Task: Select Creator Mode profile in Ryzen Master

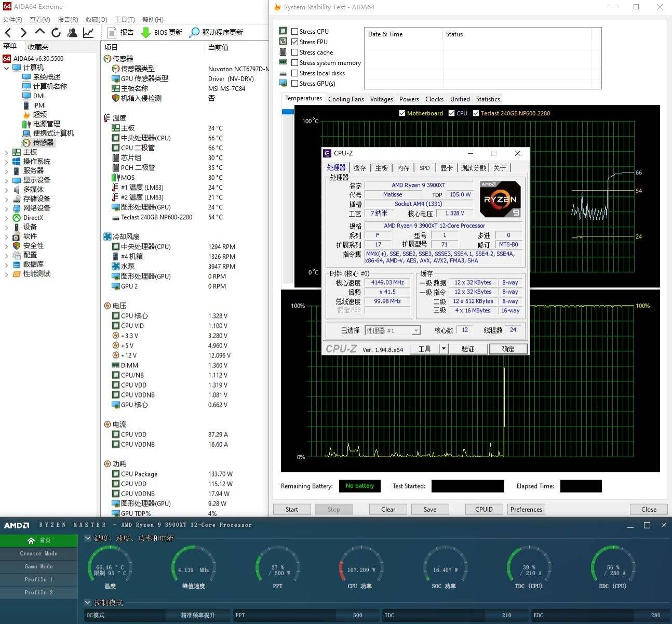Action: [39, 553]
